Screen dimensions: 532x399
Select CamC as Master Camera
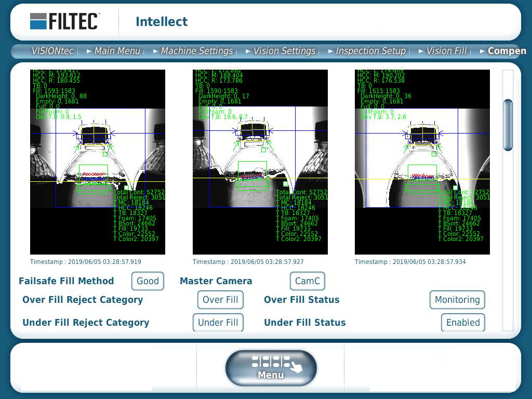pos(307,281)
